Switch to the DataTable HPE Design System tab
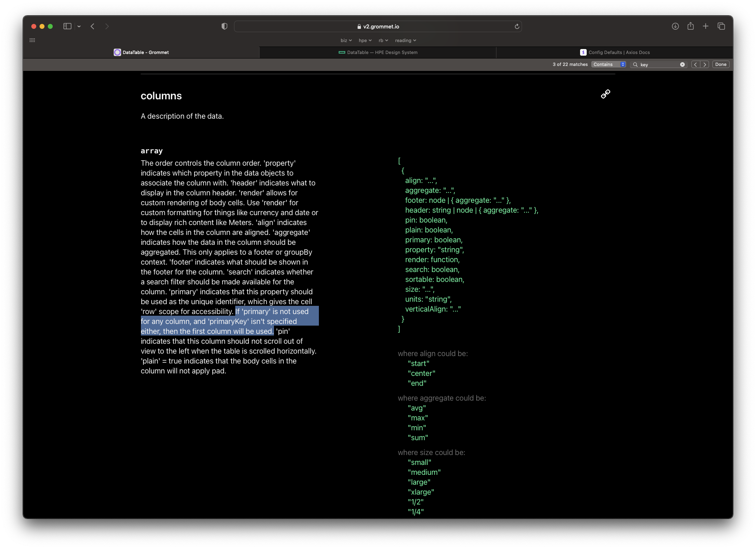This screenshot has width=756, height=549. tap(378, 52)
